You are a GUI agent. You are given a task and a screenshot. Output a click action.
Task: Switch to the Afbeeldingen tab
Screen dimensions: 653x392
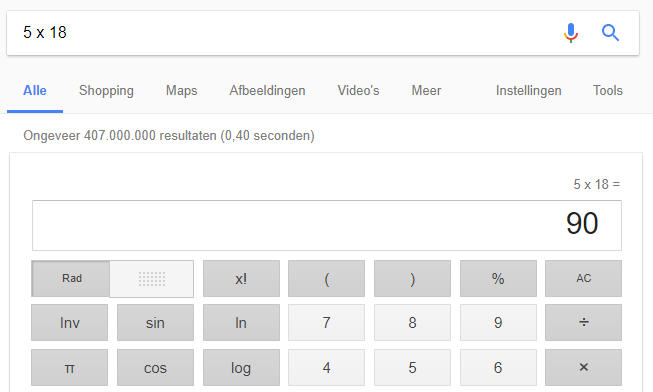click(267, 90)
